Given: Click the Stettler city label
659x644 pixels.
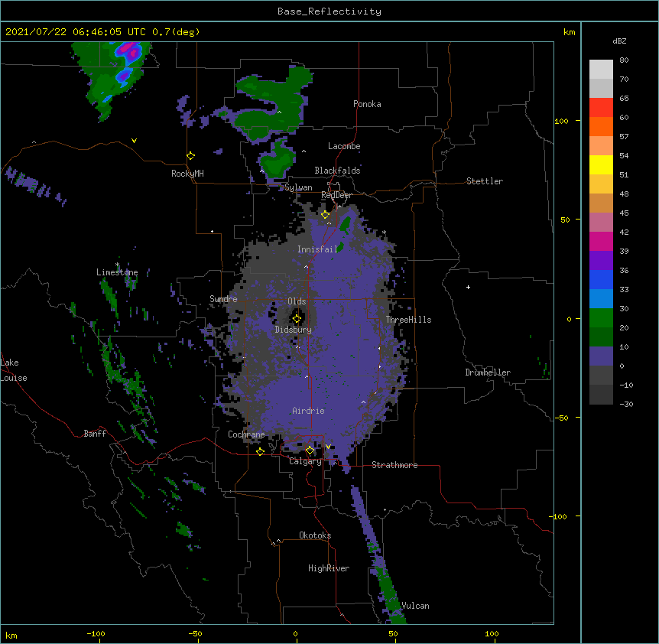Looking at the screenshot, I should [x=485, y=181].
